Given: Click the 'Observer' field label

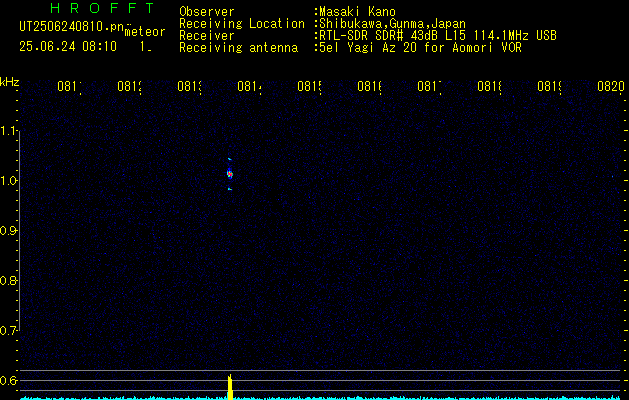Looking at the screenshot, I should [207, 12].
